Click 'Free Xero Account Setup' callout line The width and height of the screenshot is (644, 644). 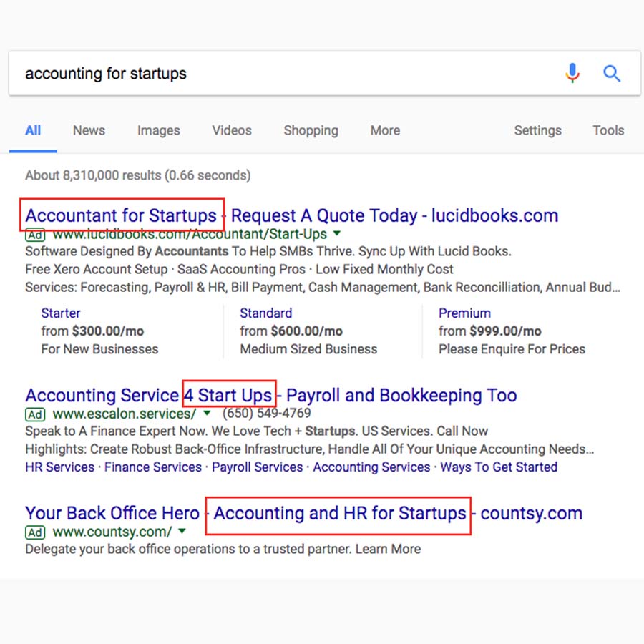click(239, 270)
